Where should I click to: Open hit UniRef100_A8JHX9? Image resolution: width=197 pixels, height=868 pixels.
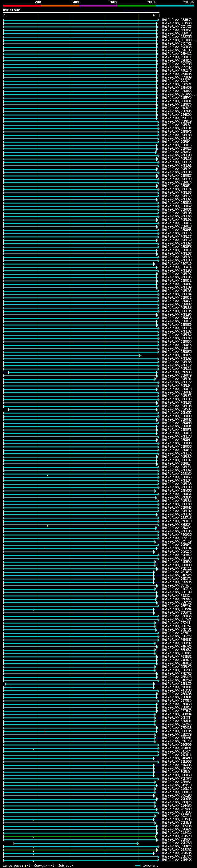pyautogui.click(x=176, y=20)
